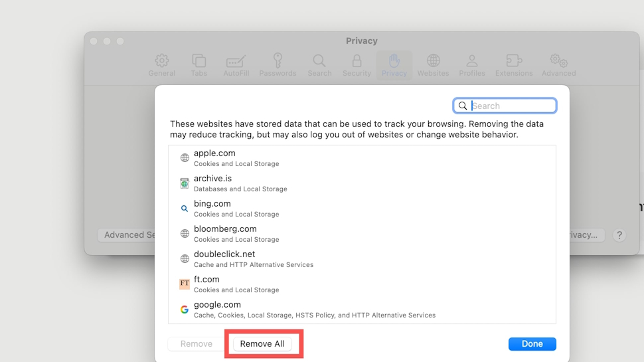
Task: Select the bloomberg.com row
Action: tap(362, 233)
